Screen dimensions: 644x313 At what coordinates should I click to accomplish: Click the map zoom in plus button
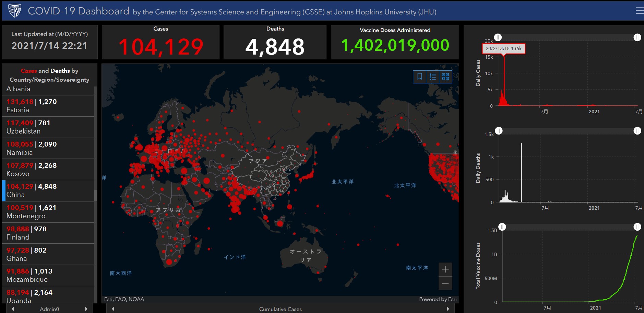(445, 269)
